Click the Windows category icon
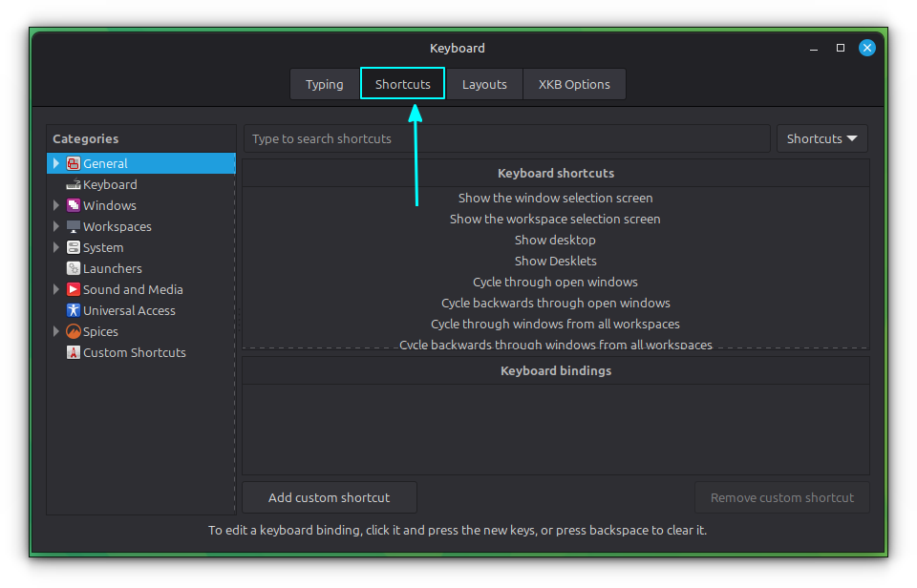Screen dimensions: 917x588 click(x=73, y=205)
